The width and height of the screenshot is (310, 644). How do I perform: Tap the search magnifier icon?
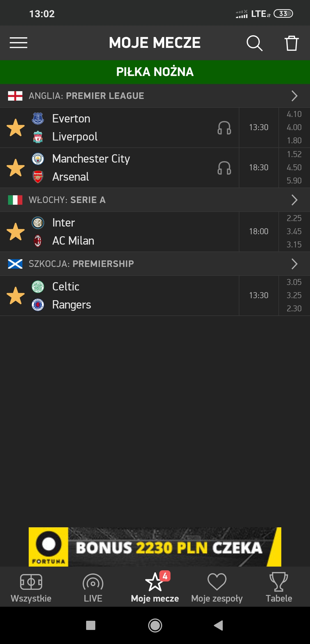(254, 43)
